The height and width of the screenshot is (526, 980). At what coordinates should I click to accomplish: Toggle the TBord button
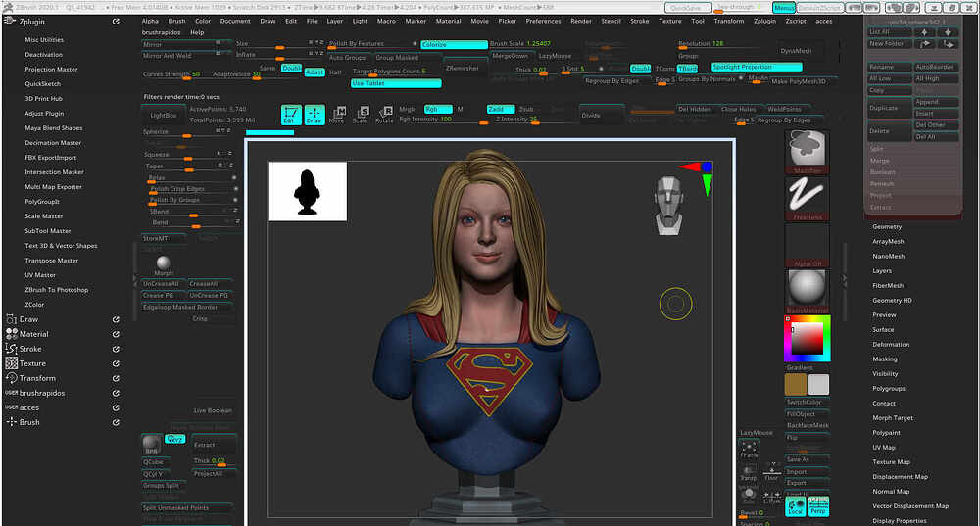coord(688,69)
